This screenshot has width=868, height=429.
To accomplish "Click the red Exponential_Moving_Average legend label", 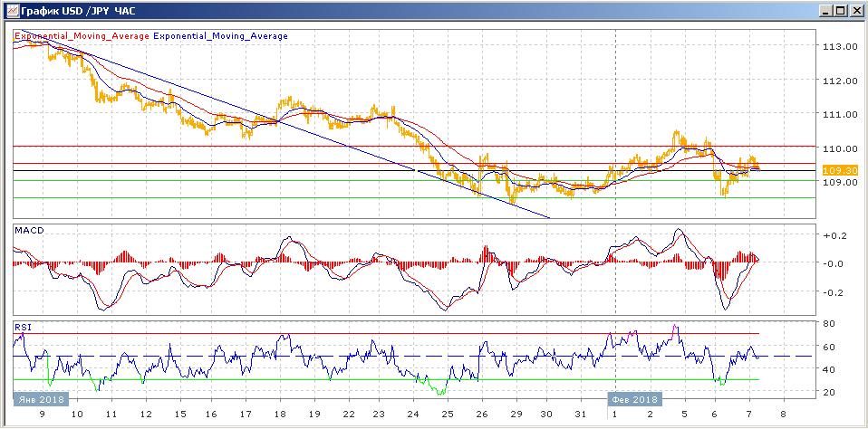I will pos(82,36).
